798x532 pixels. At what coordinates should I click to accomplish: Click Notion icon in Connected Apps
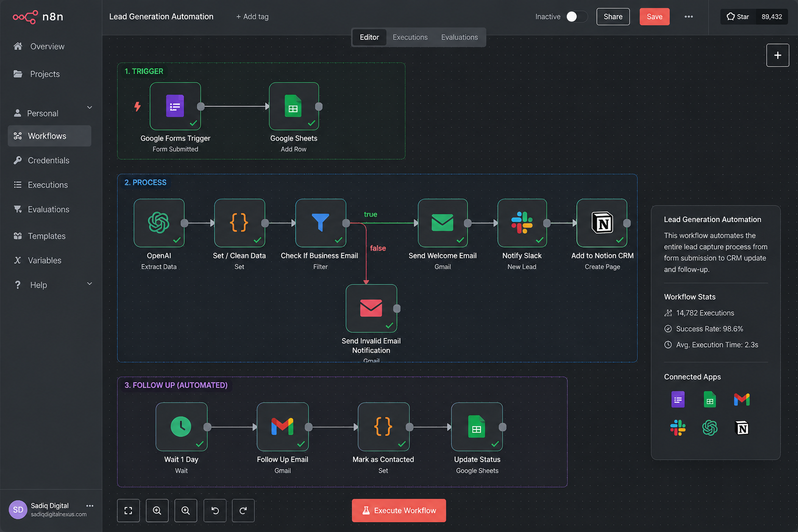pyautogui.click(x=742, y=428)
